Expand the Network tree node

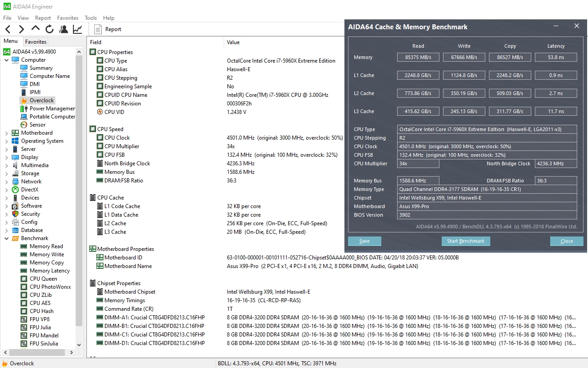click(x=7, y=182)
